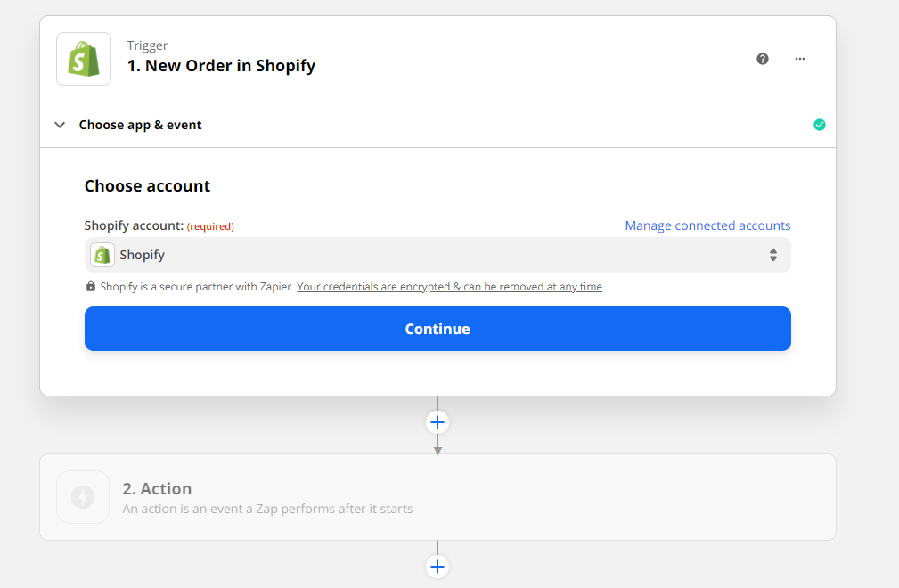The height and width of the screenshot is (588, 899).
Task: Click the account selector up-down arrows
Action: (x=773, y=255)
